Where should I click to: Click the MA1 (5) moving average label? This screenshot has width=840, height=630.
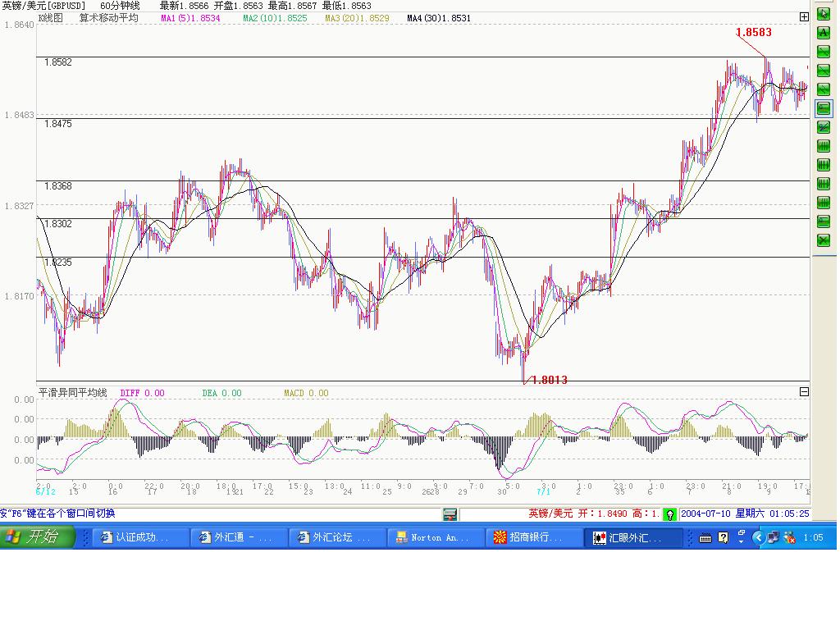(190, 18)
